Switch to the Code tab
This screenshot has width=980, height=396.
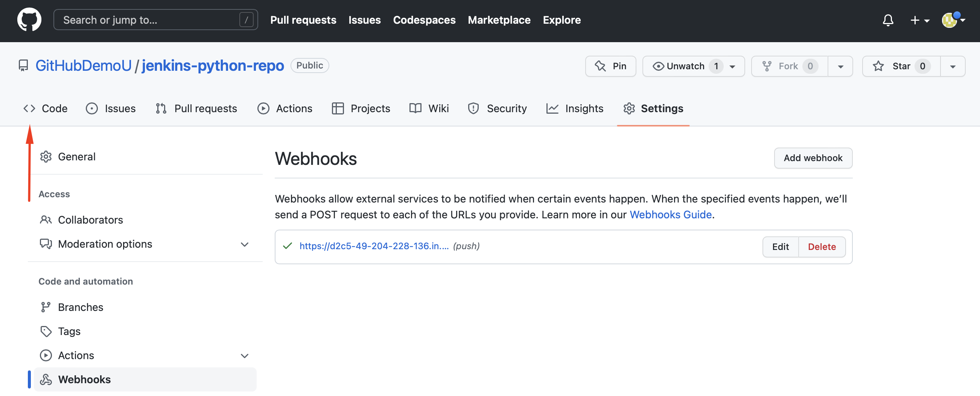tap(45, 108)
